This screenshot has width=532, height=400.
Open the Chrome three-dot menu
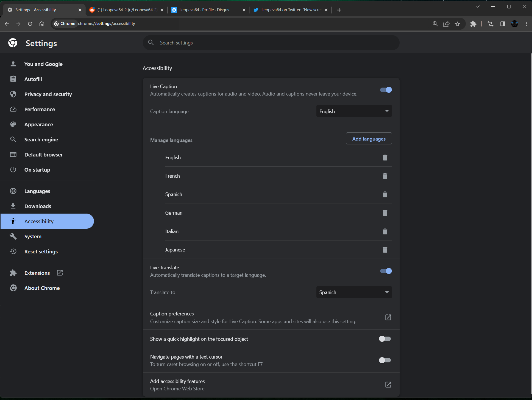pos(526,24)
